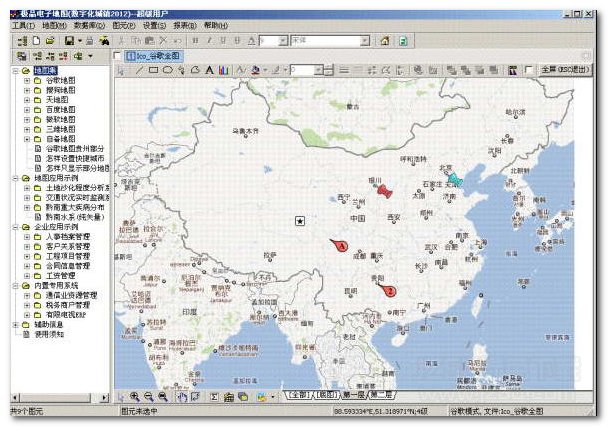Open the save button dropdown arrow

tap(80, 40)
